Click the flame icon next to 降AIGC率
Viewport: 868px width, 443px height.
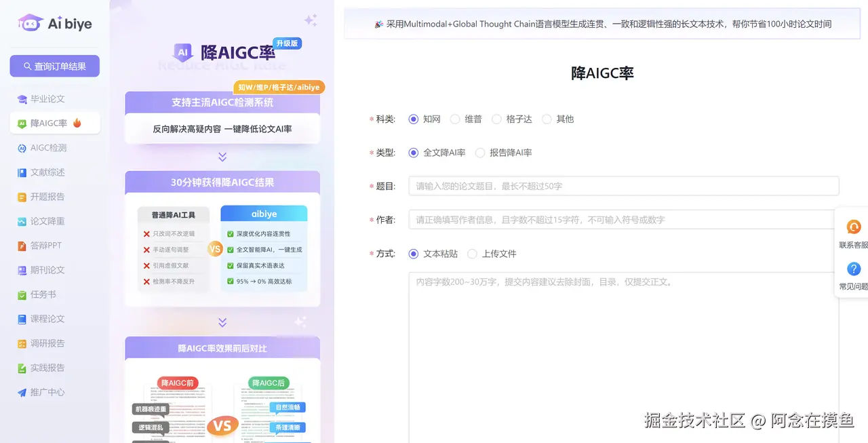pyautogui.click(x=77, y=123)
